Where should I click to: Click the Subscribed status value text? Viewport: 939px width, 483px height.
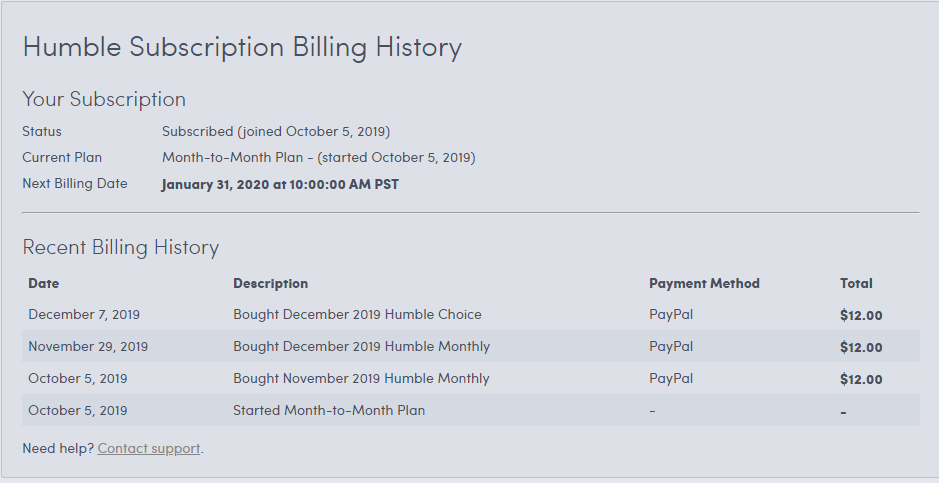point(275,132)
